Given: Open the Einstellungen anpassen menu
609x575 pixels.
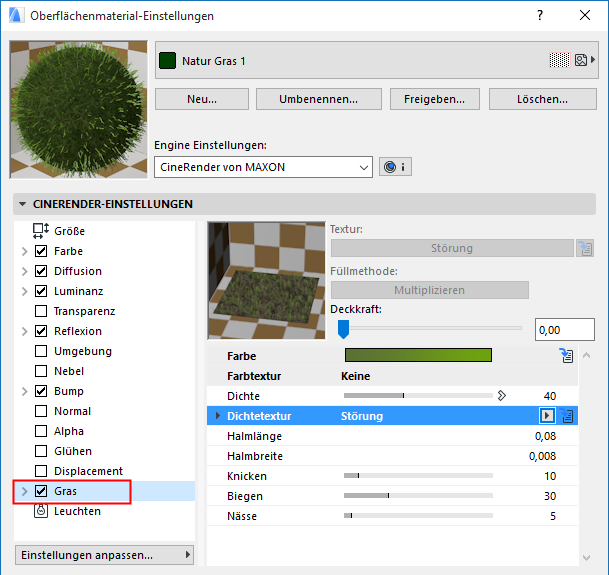Looking at the screenshot, I should [x=105, y=555].
